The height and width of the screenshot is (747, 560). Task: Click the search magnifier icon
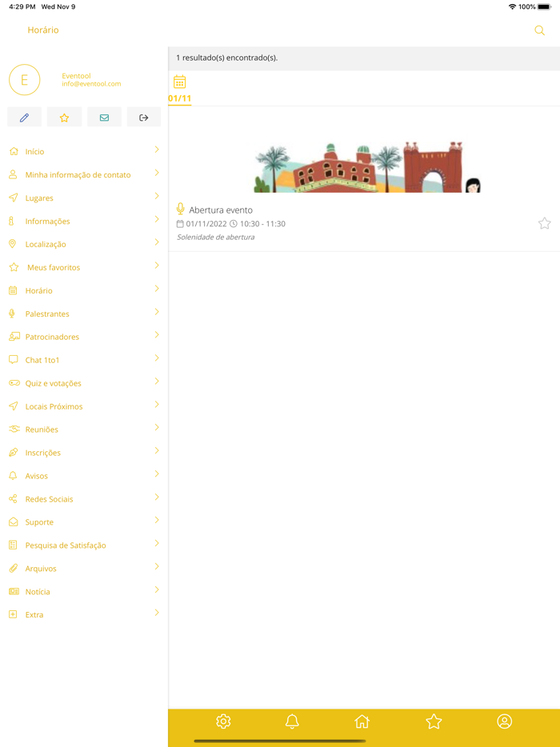(x=539, y=30)
